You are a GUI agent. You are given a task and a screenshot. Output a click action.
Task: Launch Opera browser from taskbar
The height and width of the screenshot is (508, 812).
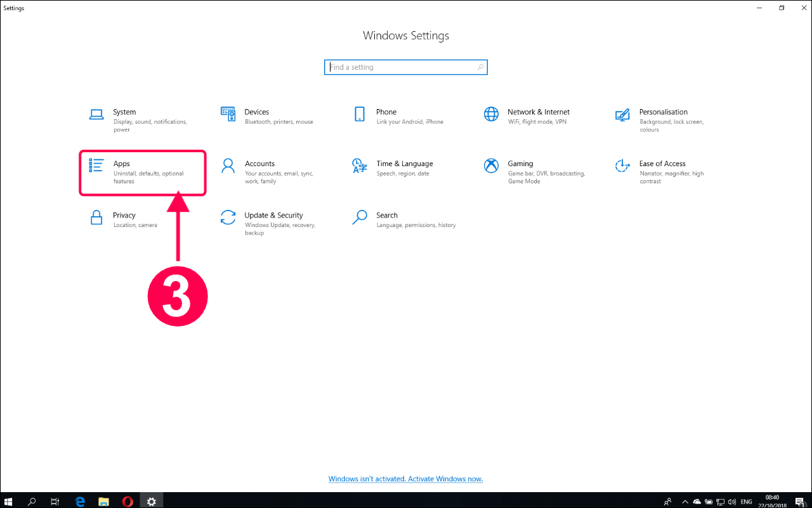128,501
